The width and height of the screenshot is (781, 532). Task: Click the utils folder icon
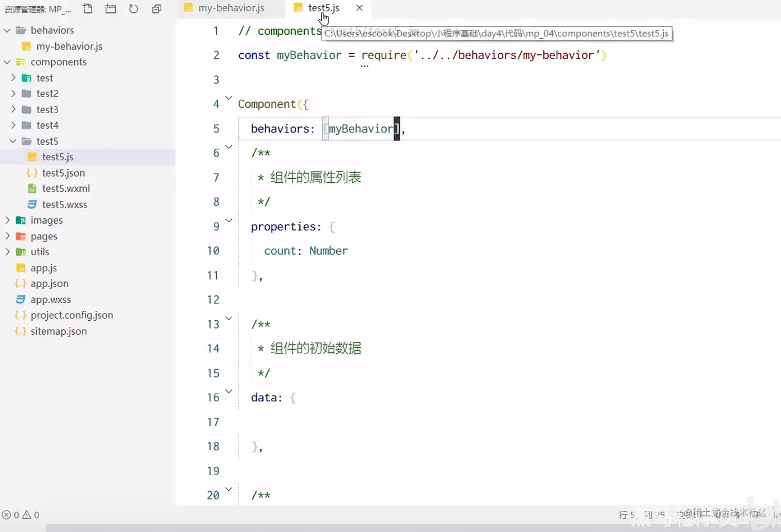(21, 252)
